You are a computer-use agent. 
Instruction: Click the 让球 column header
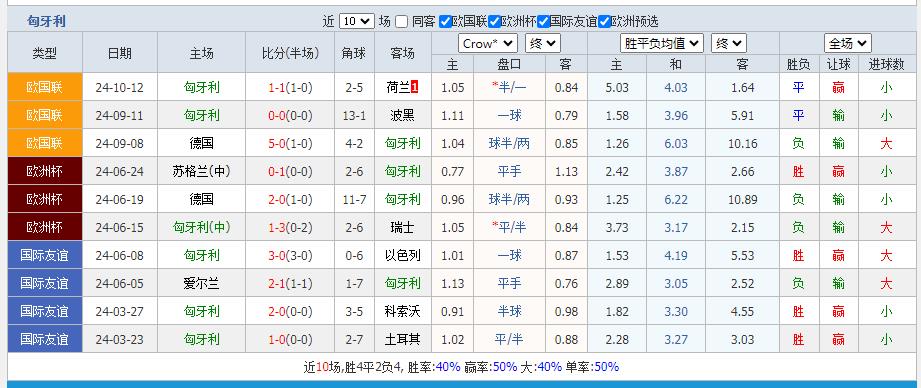(x=838, y=64)
